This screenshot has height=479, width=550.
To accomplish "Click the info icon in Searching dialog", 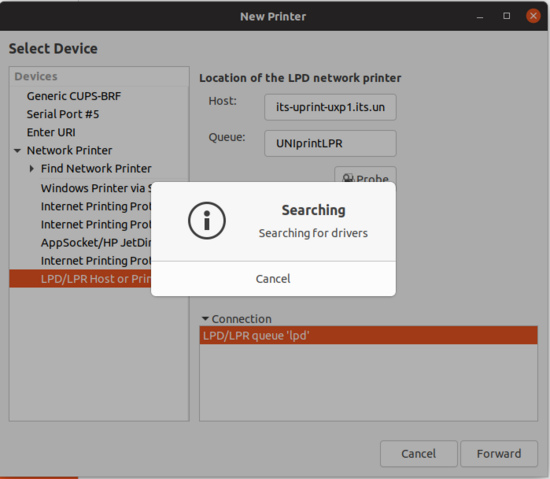I will [x=207, y=221].
